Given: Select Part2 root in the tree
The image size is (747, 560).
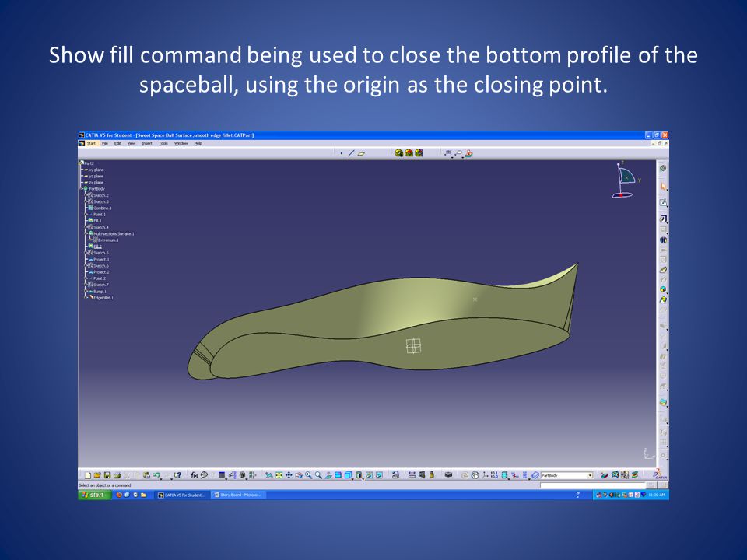Looking at the screenshot, I should point(87,163).
